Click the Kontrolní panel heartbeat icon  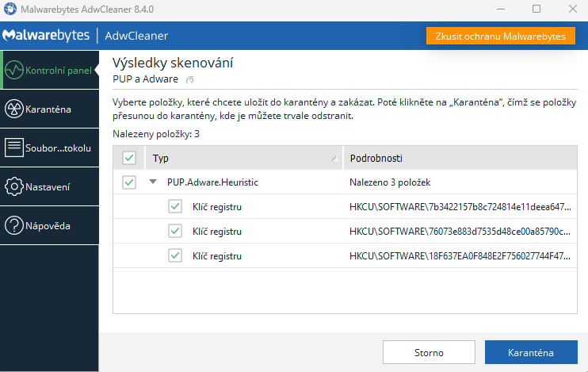coord(14,70)
